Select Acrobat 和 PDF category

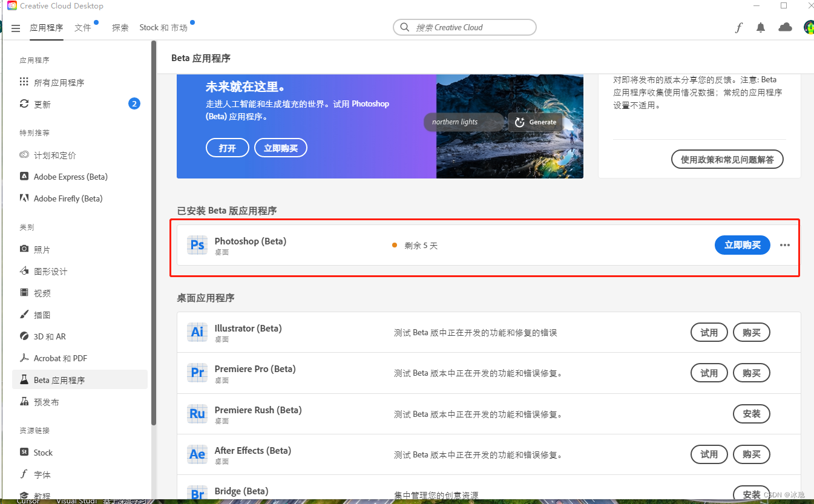coord(80,358)
